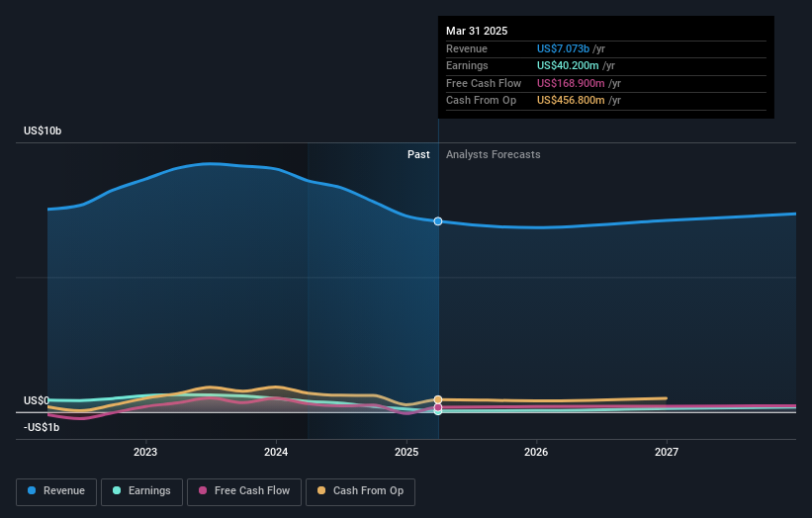Click the 2023 x-axis label
Image resolution: width=812 pixels, height=518 pixels.
145,452
